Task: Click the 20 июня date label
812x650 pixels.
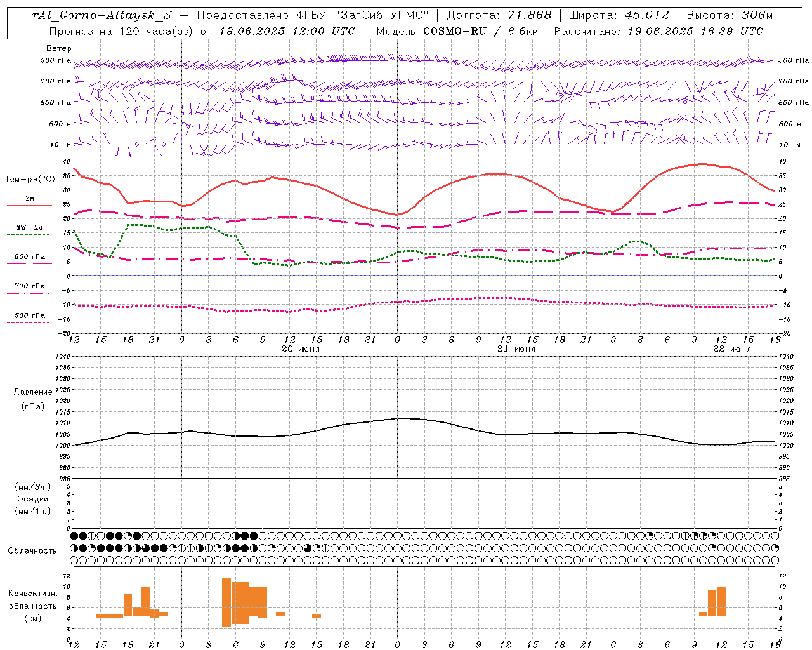Action: 301,348
